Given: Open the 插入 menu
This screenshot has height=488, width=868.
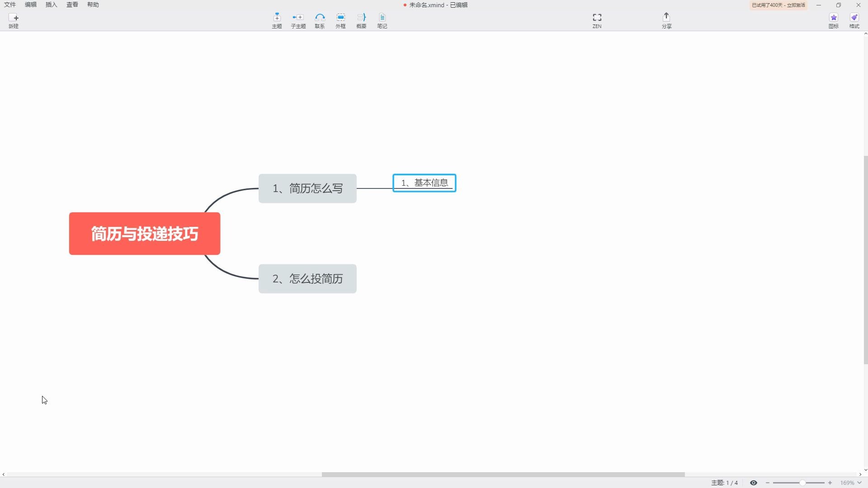Looking at the screenshot, I should pyautogui.click(x=52, y=5).
